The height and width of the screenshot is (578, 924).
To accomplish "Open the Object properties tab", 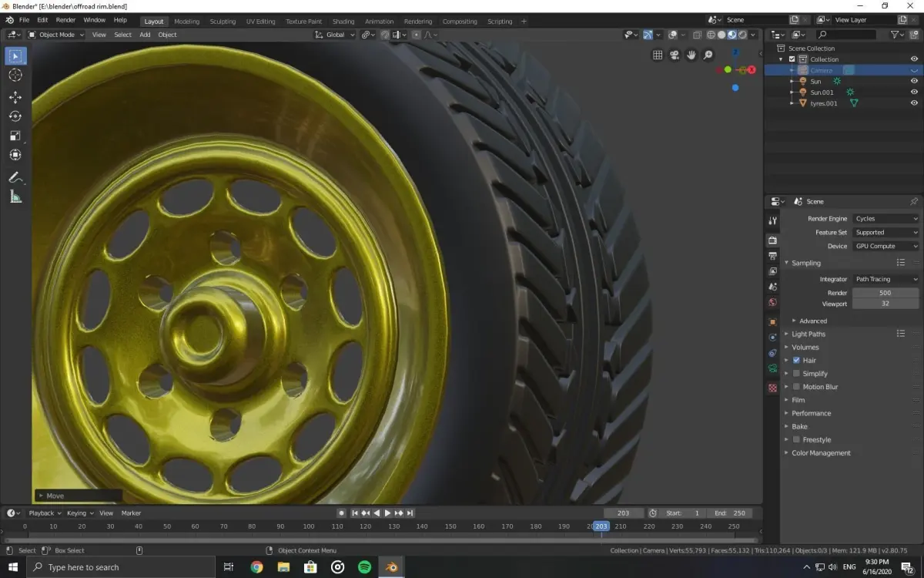I will [x=772, y=322].
